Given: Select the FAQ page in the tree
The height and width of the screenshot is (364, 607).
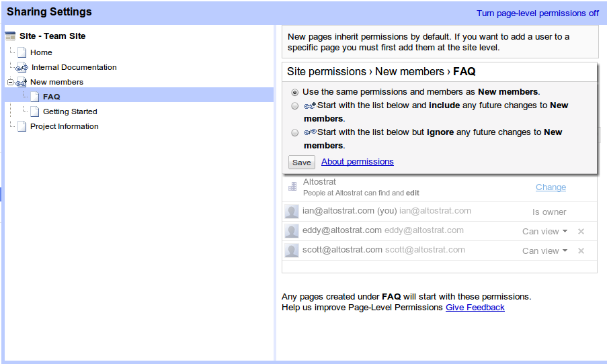Looking at the screenshot, I should pyautogui.click(x=51, y=97).
